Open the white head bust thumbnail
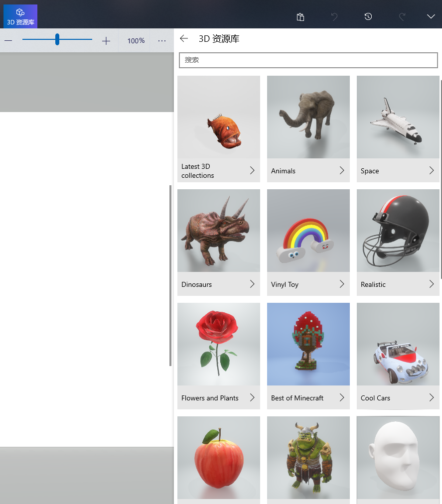Image resolution: width=442 pixels, height=504 pixels. (398, 458)
